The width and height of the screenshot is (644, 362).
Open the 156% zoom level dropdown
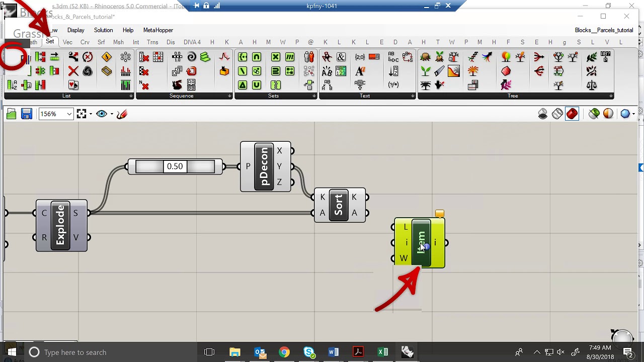pos(69,114)
